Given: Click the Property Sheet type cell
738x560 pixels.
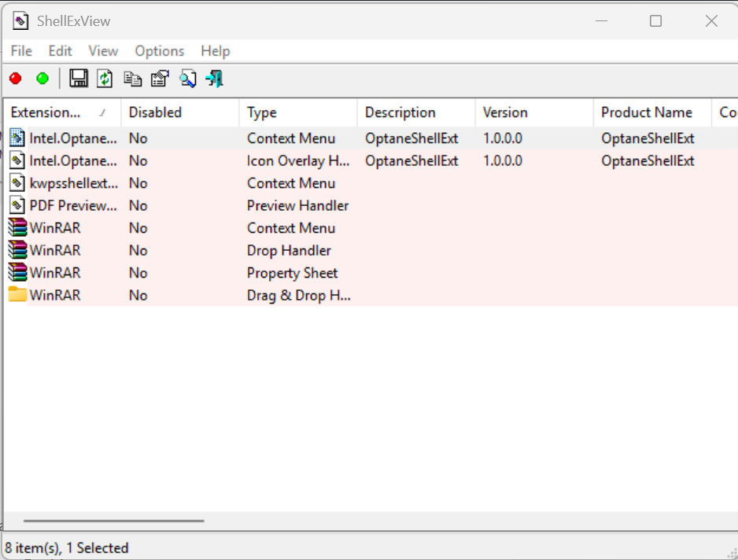Looking at the screenshot, I should click(x=292, y=273).
